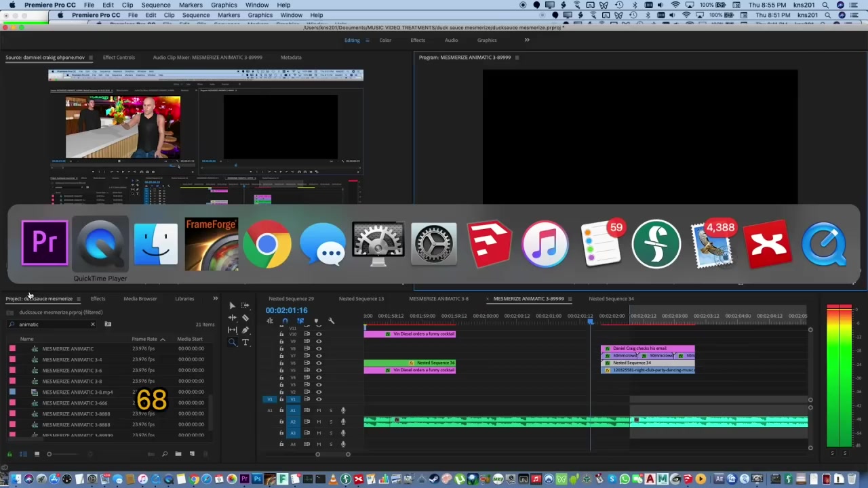This screenshot has width=868, height=488.
Task: Select Daniel Craig checks his email clip
Action: coord(648,348)
